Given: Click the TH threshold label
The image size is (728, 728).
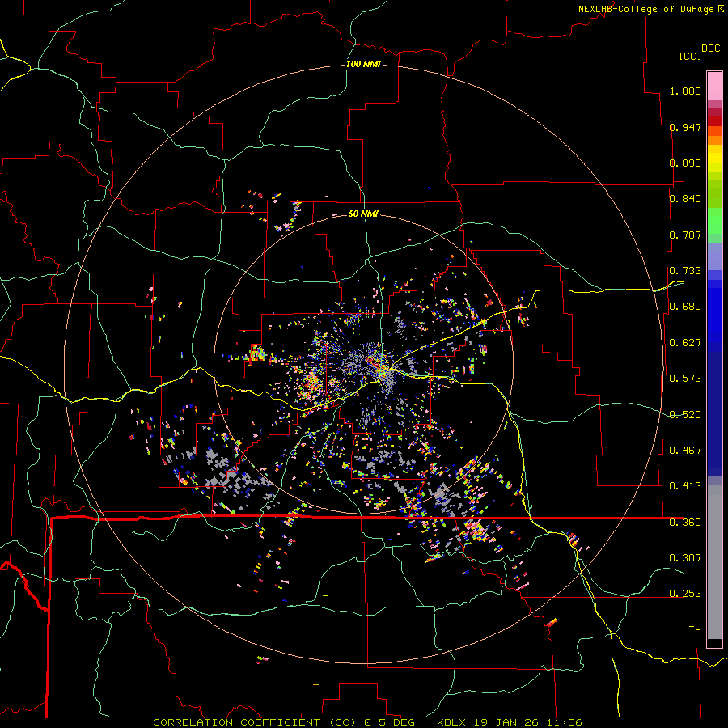Looking at the screenshot, I should pos(695,630).
